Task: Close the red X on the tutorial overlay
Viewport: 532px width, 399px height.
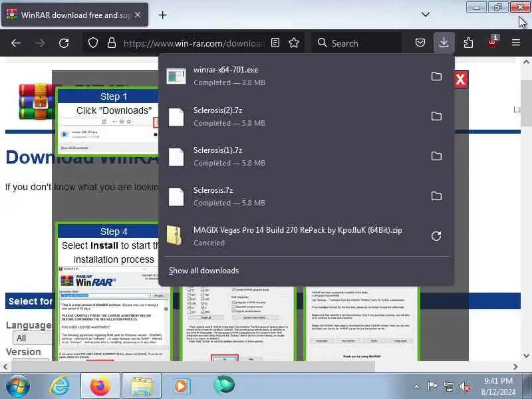Action: tap(461, 80)
